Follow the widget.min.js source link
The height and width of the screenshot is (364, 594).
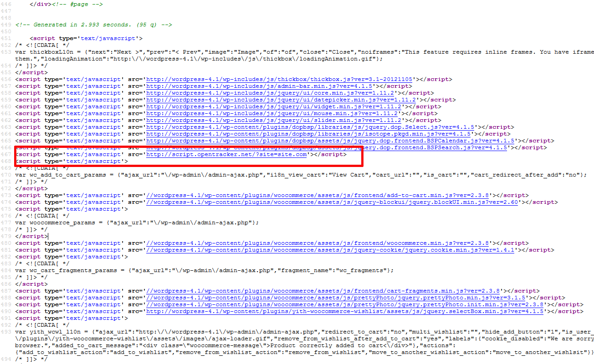coord(274,106)
